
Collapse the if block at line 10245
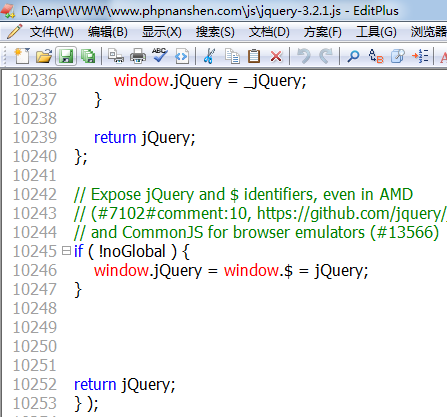coord(66,251)
